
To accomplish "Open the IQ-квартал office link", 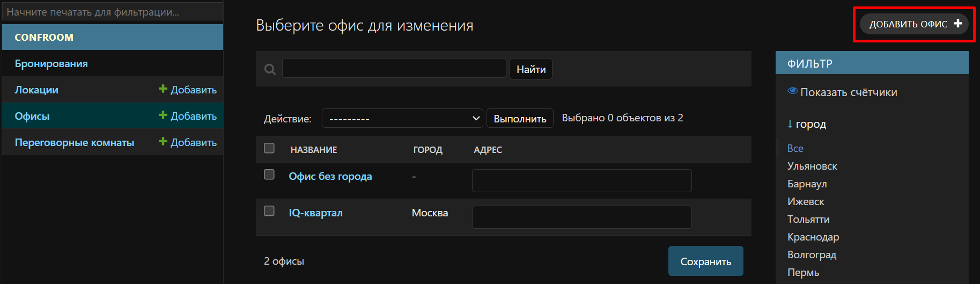I will [315, 213].
